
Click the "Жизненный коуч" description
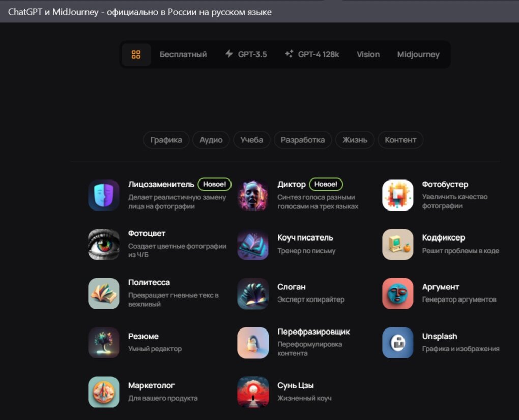point(304,398)
